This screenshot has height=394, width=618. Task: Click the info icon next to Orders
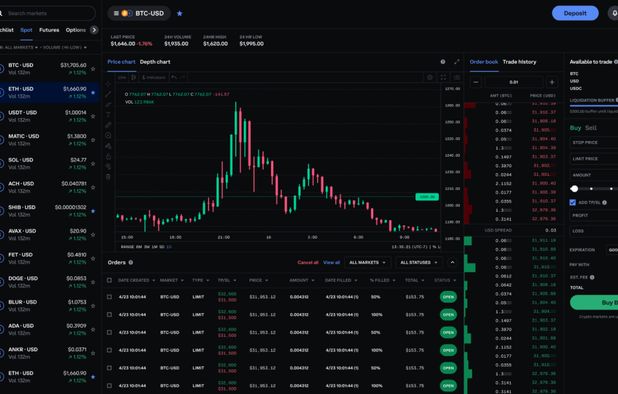tap(131, 262)
